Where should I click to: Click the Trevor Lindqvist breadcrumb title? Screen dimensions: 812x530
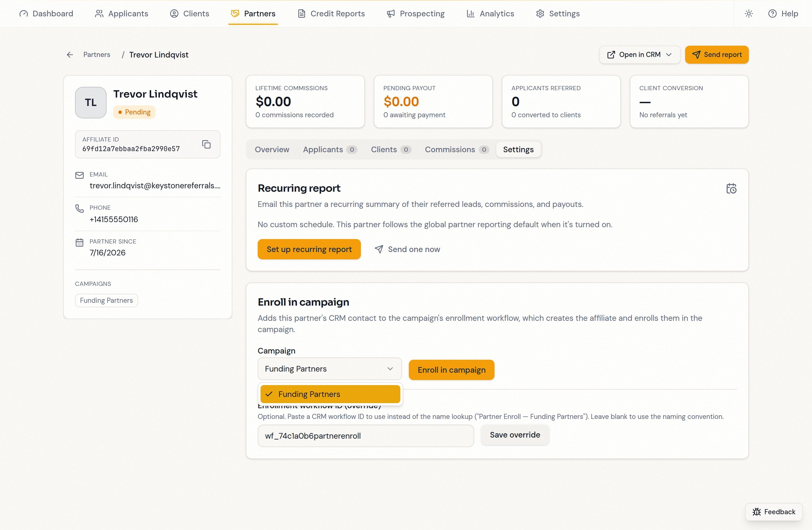click(x=159, y=55)
